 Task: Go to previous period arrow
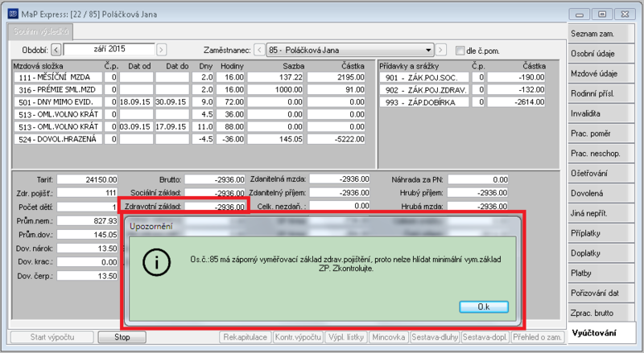pos(56,50)
